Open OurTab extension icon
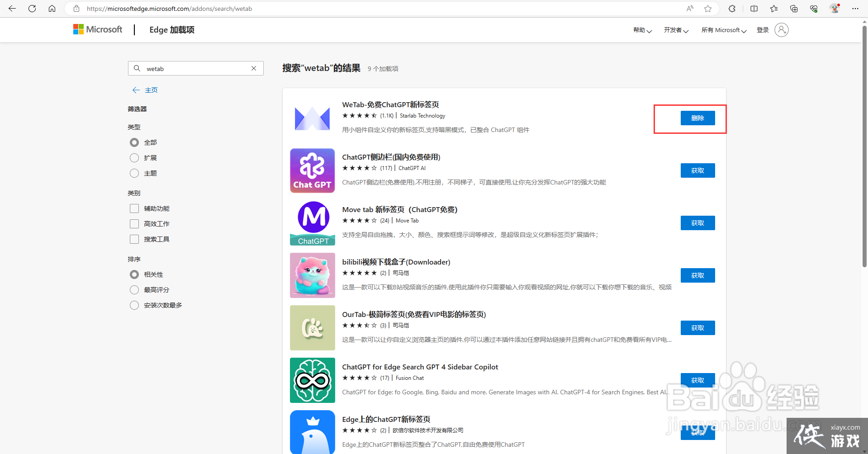Screen dimensions: 868x454 (312, 328)
